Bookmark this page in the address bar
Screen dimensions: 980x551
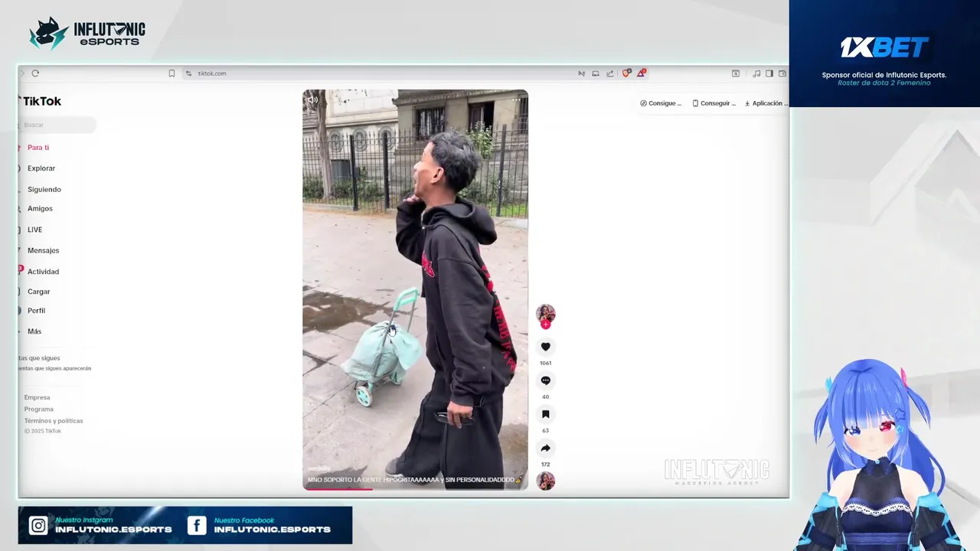[x=171, y=73]
